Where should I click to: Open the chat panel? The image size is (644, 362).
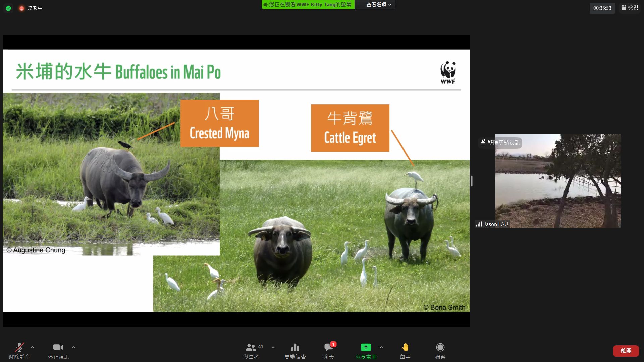point(329,351)
